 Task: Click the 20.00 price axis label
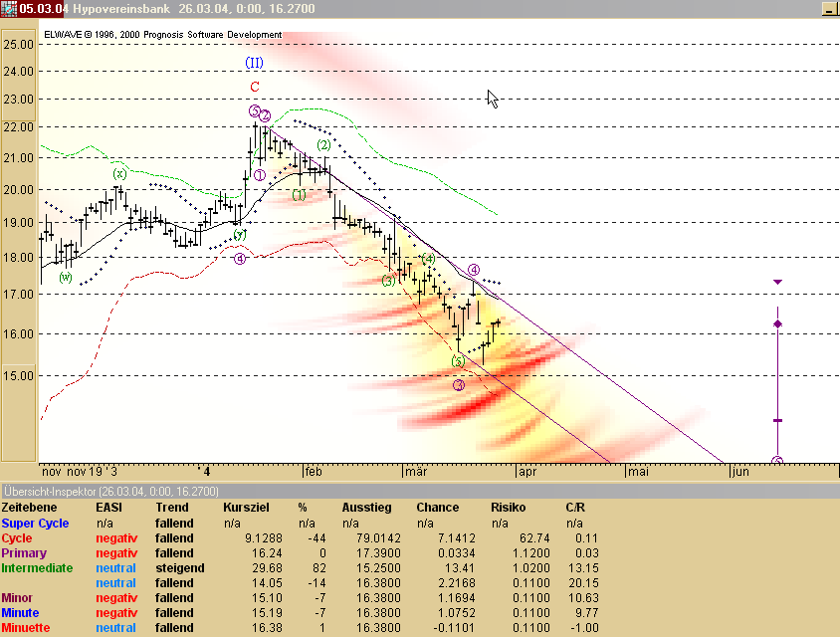(x=19, y=190)
